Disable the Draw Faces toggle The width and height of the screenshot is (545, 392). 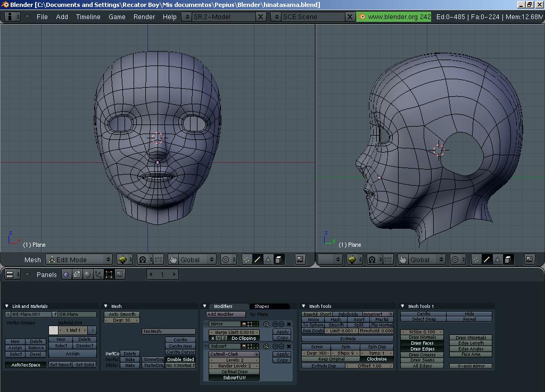(422, 343)
